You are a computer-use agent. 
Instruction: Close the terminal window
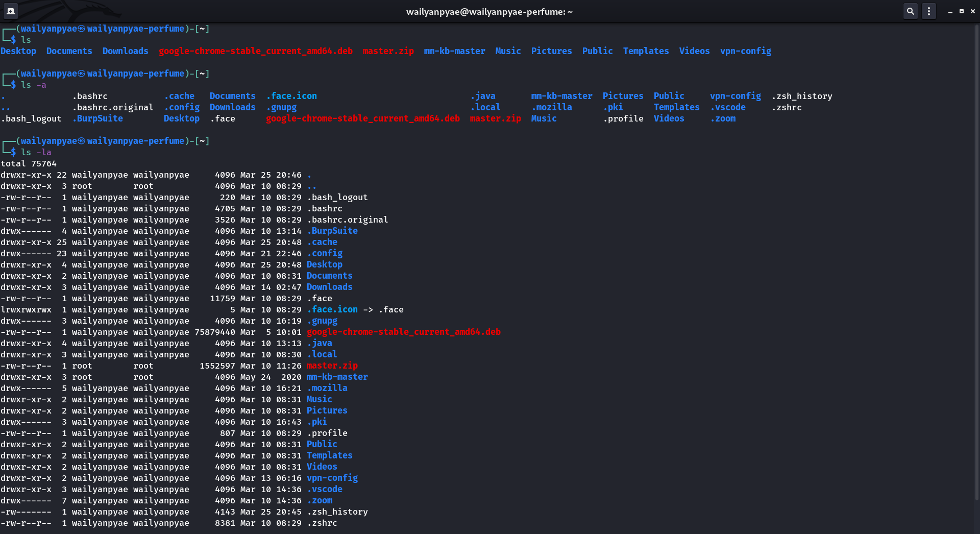[x=972, y=11]
